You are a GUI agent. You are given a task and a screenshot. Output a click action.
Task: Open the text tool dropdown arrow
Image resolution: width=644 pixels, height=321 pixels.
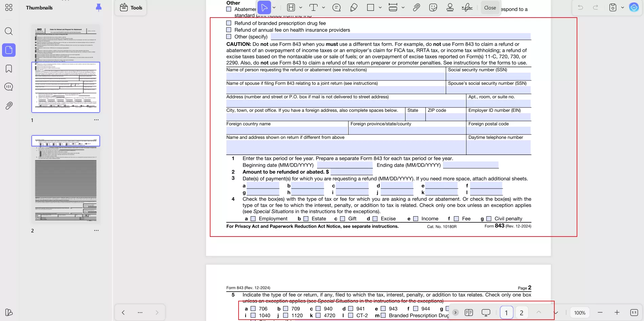coord(324,7)
